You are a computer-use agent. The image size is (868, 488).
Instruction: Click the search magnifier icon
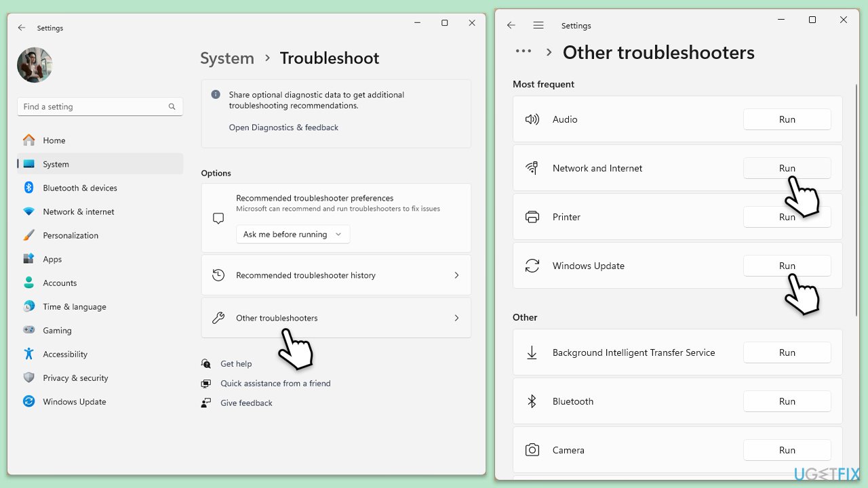click(x=172, y=106)
